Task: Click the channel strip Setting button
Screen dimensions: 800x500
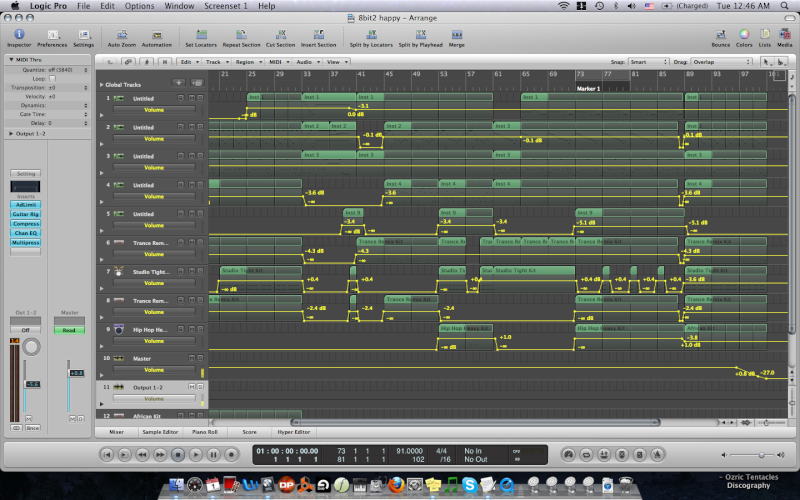Action: (x=26, y=174)
